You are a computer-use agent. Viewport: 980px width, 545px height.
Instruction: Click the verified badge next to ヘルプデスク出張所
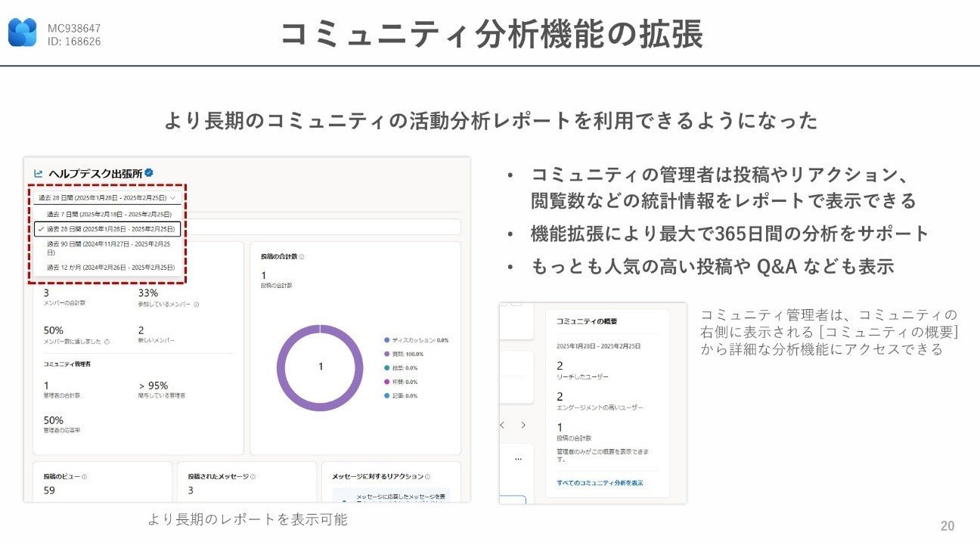149,173
